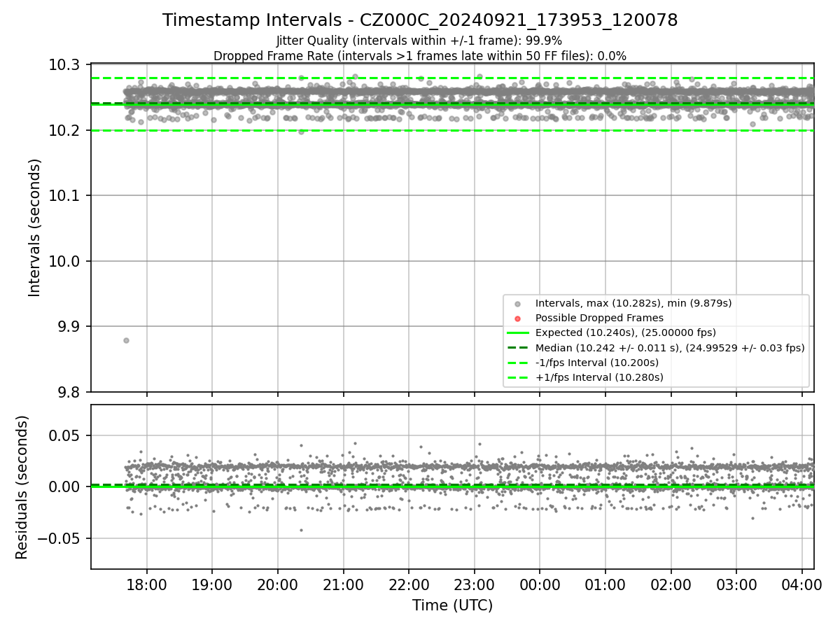Click the 03:00 tick label on the time axis
The height and width of the screenshot is (630, 840).
(736, 585)
